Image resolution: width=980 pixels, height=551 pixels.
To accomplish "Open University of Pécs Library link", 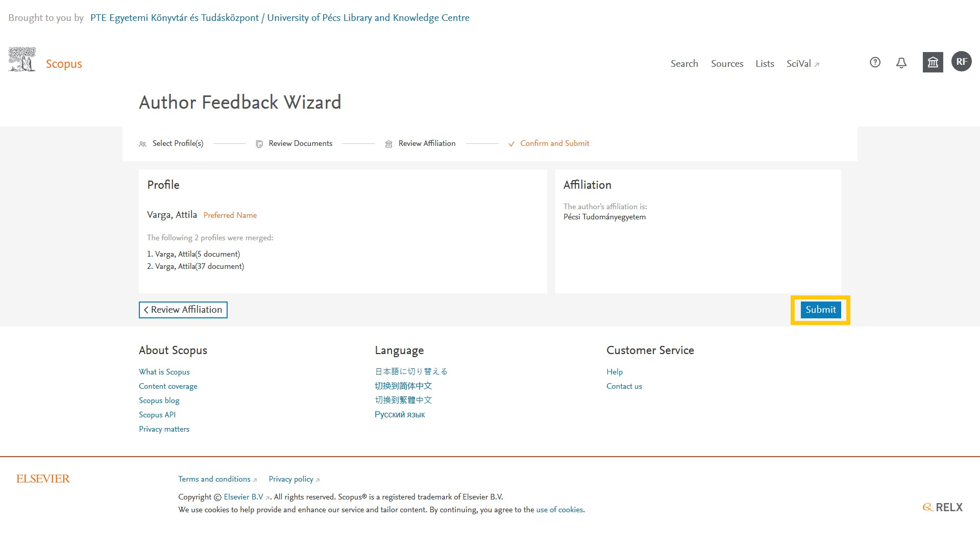I will pyautogui.click(x=280, y=18).
